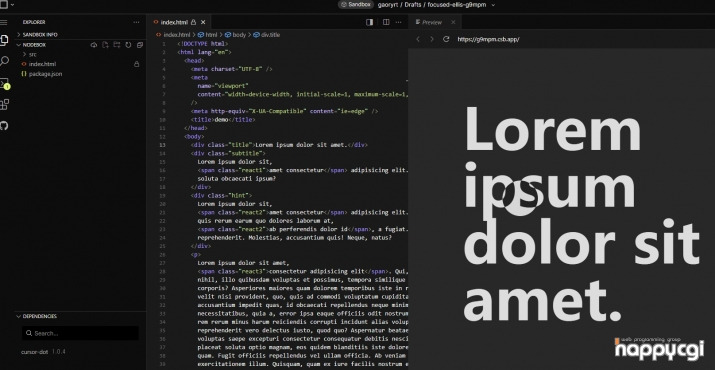This screenshot has width=715, height=370.
Task: Click the upload cloud icon in Nodebox
Action: pos(94,45)
